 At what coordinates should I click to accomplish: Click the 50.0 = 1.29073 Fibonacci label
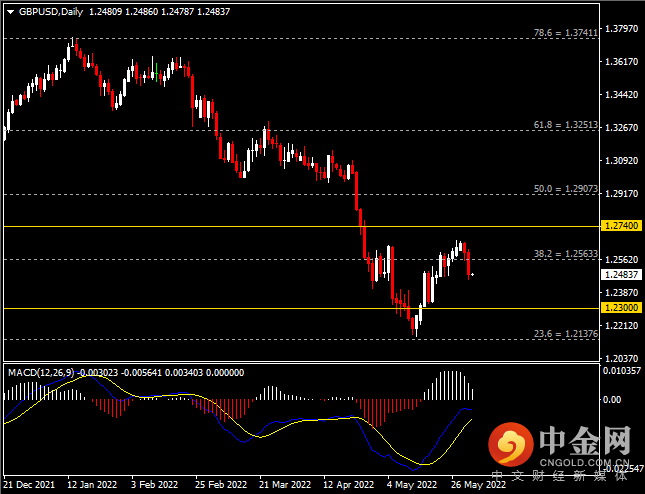click(x=566, y=189)
